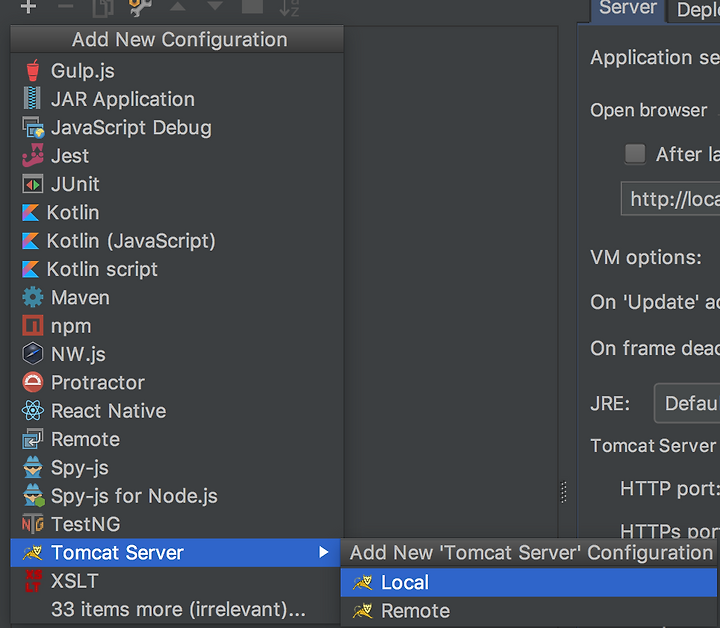Click the wrench edit defaults toolbar icon
The height and width of the screenshot is (628, 720).
click(140, 6)
